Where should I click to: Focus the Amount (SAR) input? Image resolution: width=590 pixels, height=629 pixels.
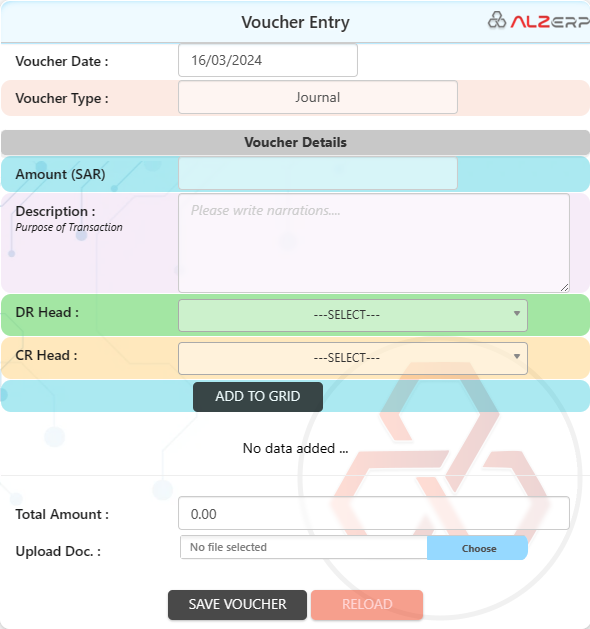pyautogui.click(x=318, y=173)
